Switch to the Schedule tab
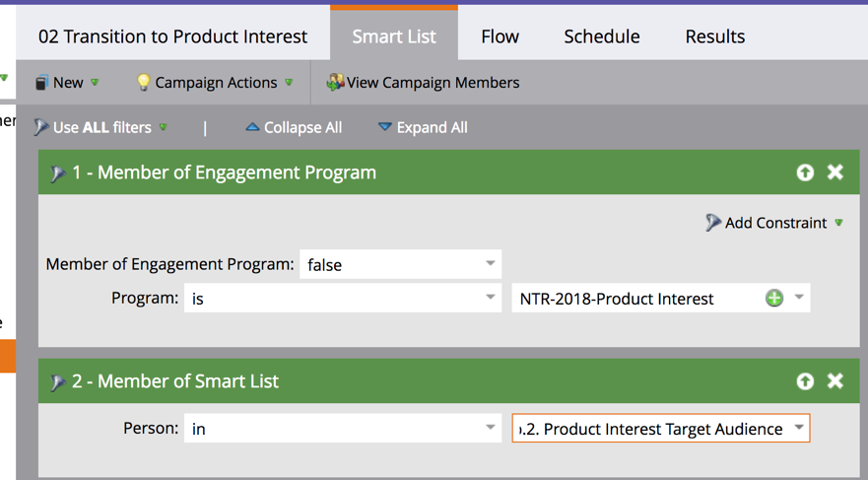Viewport: 868px width, 480px height. coord(602,36)
